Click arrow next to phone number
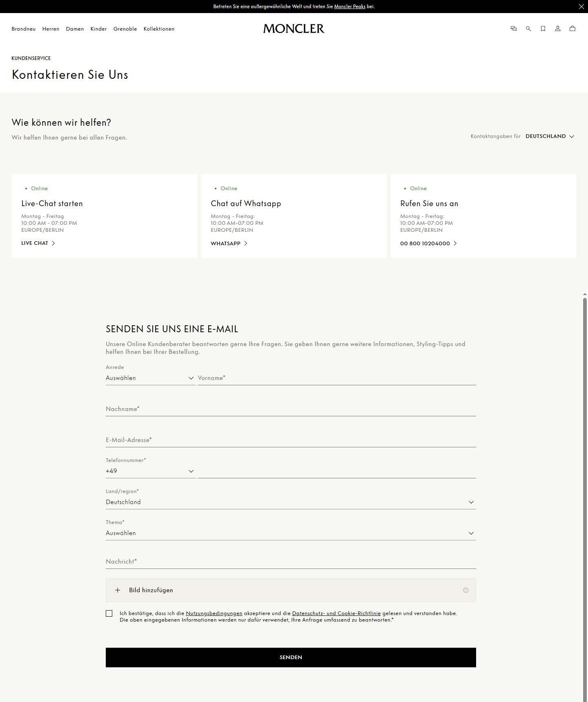The image size is (588, 702). point(455,243)
